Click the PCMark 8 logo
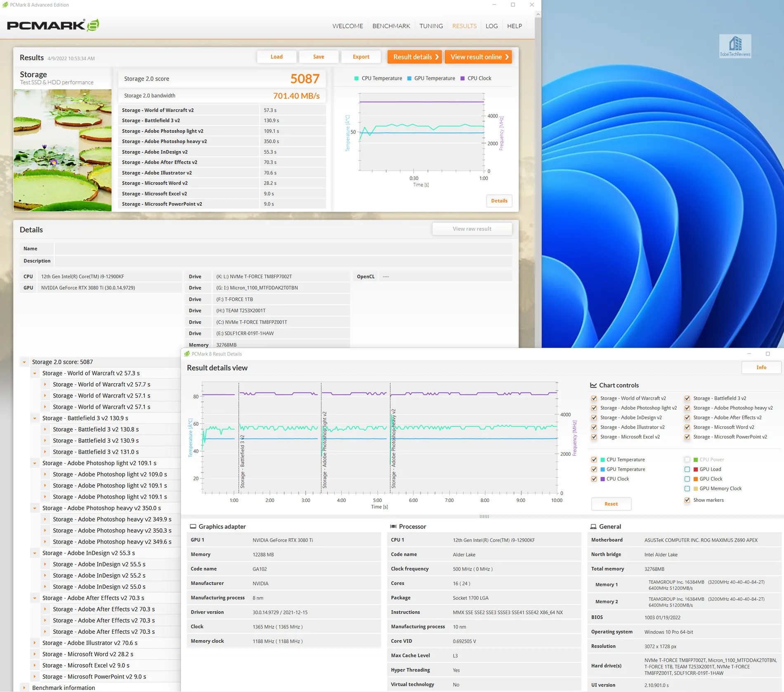Screen dimensions: 784x692 [x=53, y=25]
